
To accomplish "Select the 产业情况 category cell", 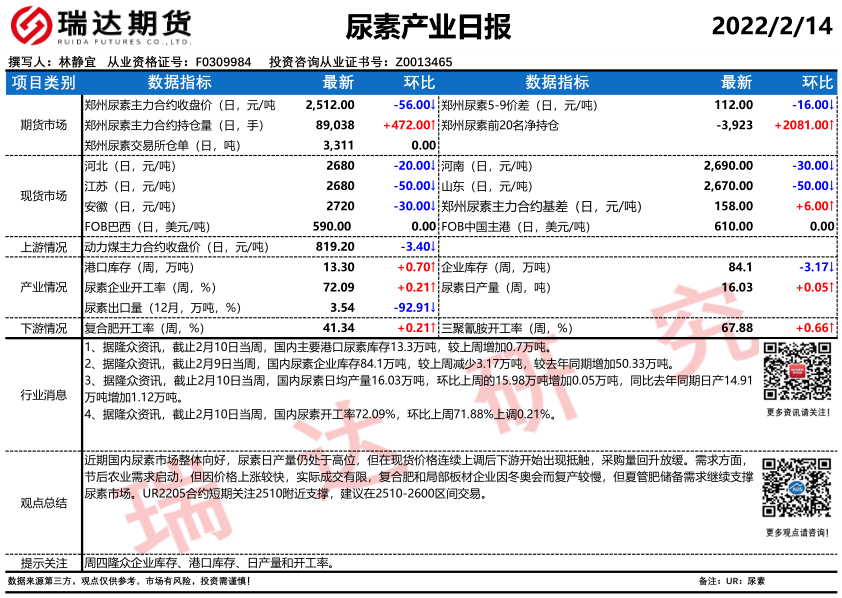I will coord(43,287).
